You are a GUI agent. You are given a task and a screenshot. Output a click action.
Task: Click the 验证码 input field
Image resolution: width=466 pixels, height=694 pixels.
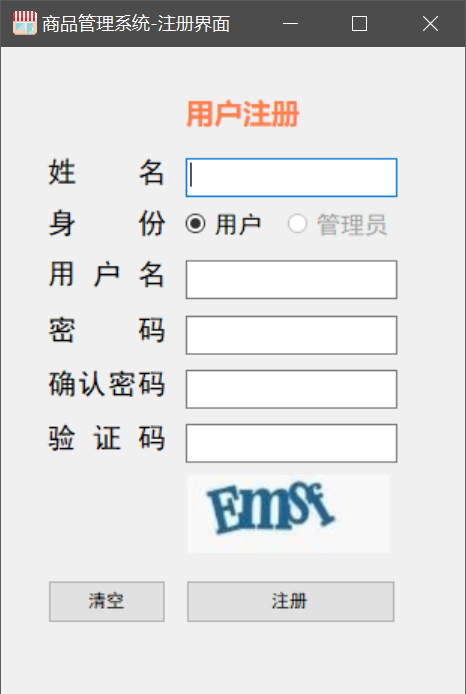291,443
